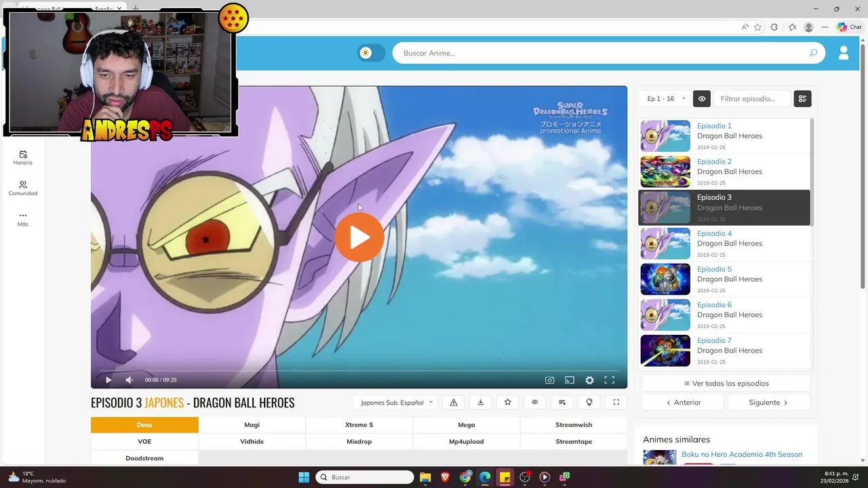
Task: Expand the player with the expand-frame icon
Action: [616, 403]
